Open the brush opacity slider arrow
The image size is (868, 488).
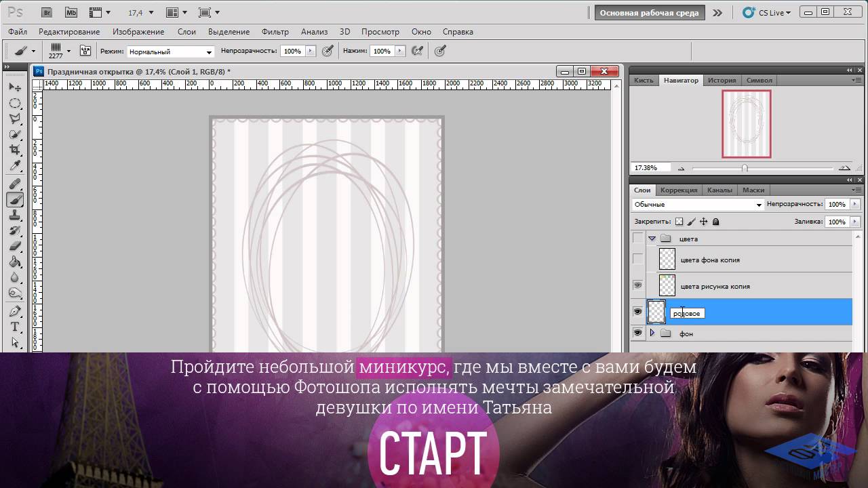(311, 51)
